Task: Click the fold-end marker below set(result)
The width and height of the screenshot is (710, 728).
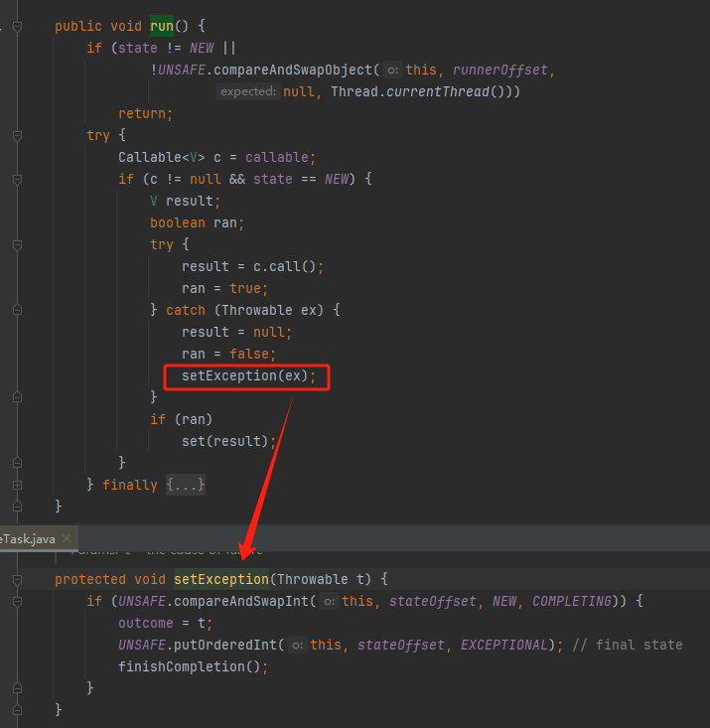Action: click(17, 463)
